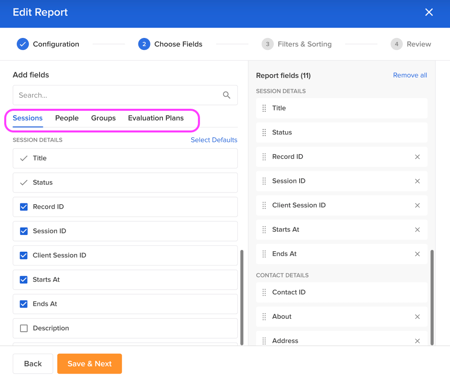Click the drag handle next to Contact ID
The height and width of the screenshot is (380, 450).
point(264,292)
